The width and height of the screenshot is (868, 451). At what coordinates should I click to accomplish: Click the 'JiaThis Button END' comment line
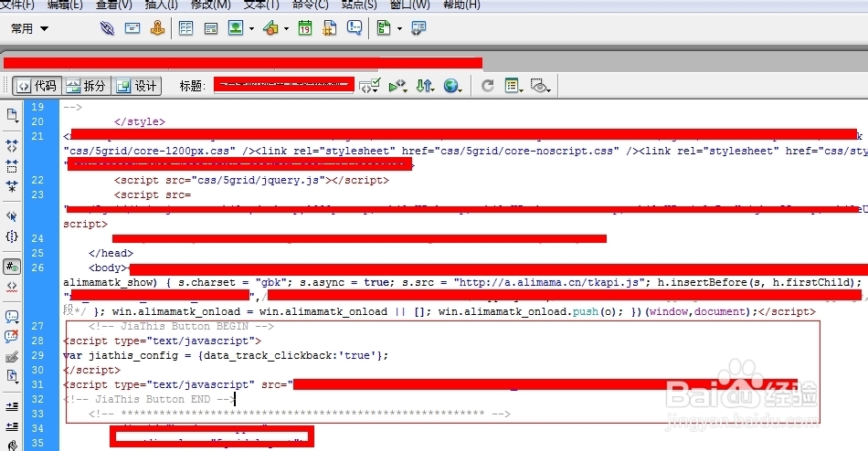point(150,399)
